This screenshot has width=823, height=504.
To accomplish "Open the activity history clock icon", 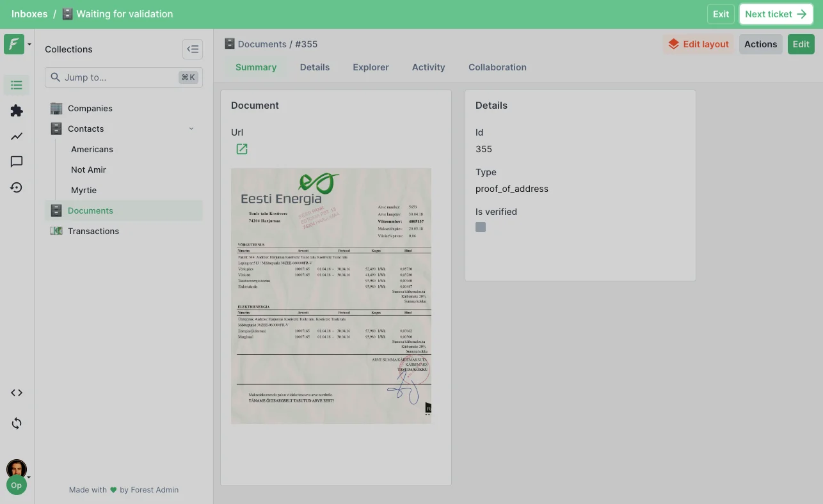I will (17, 187).
